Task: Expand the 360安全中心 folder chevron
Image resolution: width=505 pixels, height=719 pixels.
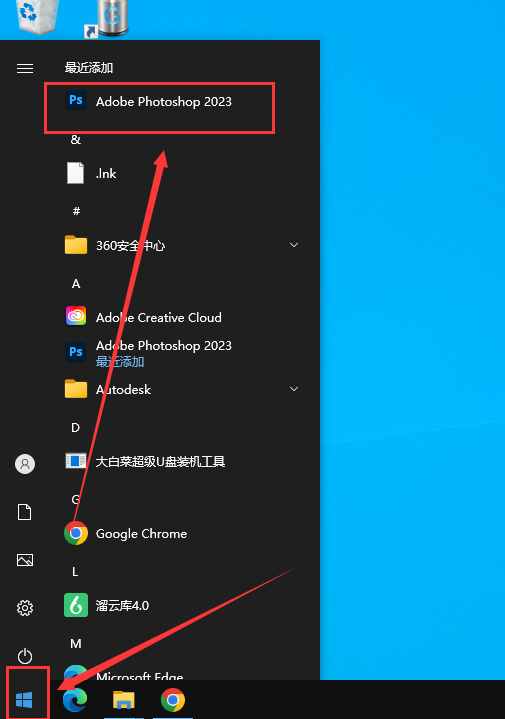Action: coord(294,245)
